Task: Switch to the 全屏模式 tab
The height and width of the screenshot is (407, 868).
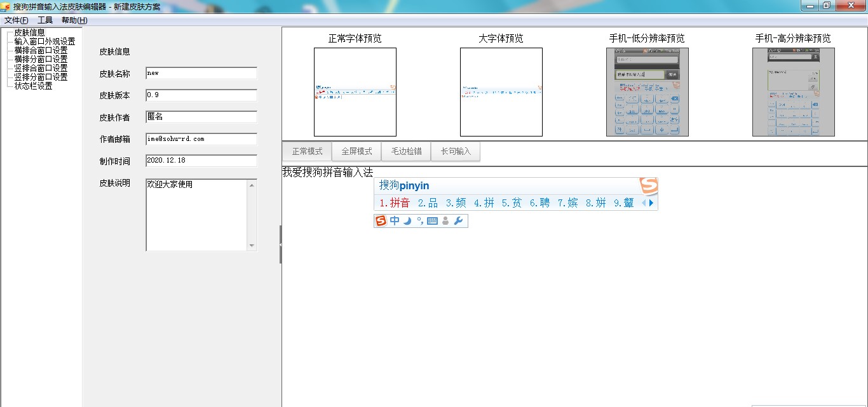Action: (356, 152)
